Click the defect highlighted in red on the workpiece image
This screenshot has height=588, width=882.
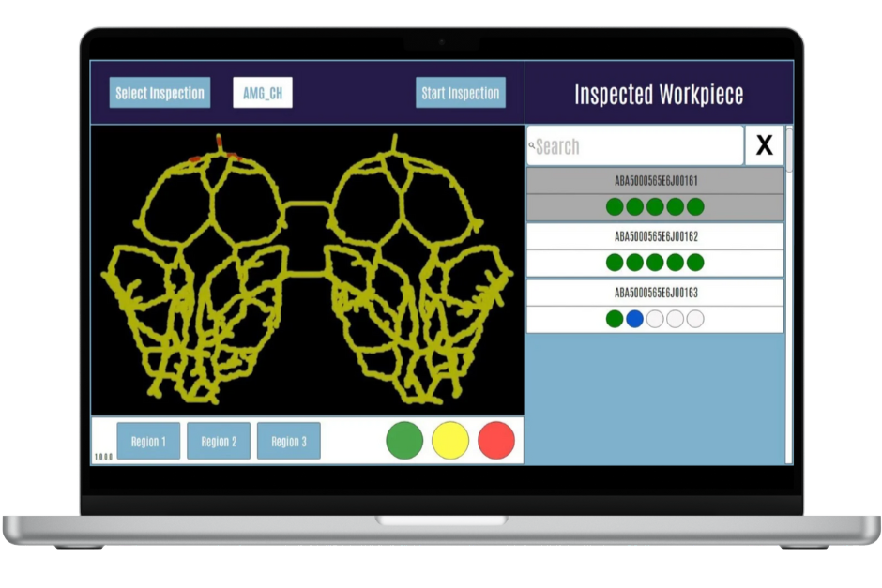(219, 143)
